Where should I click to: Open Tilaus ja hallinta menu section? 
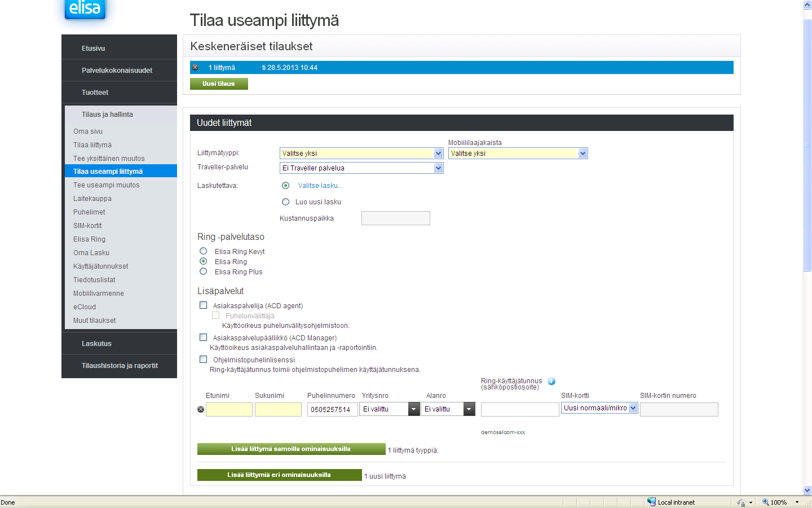(107, 115)
